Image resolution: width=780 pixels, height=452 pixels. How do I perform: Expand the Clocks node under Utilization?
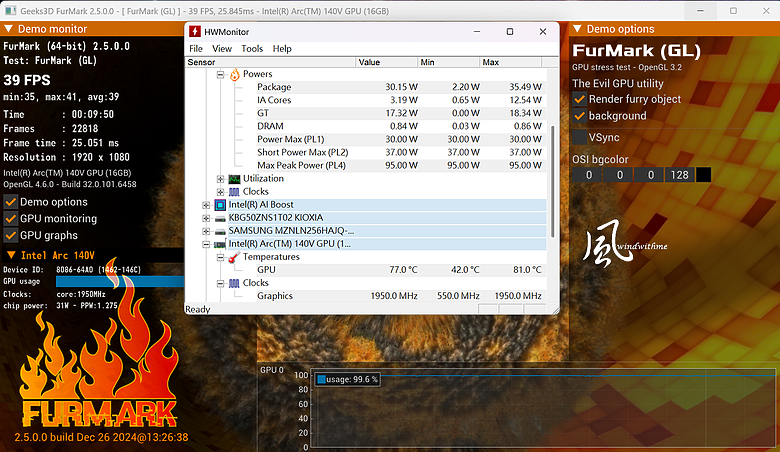coord(220,192)
